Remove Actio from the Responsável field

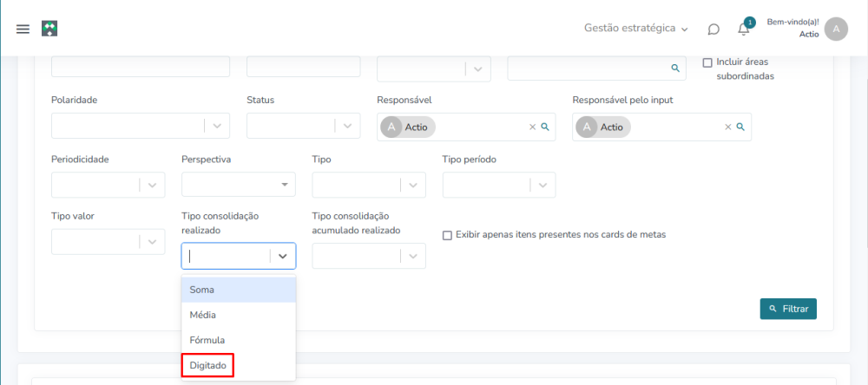(533, 127)
